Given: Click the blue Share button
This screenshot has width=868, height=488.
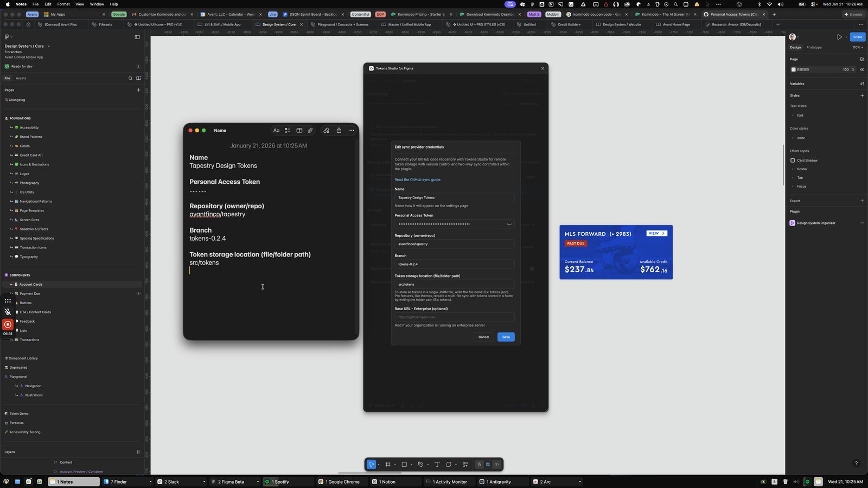Looking at the screenshot, I should [x=857, y=37].
